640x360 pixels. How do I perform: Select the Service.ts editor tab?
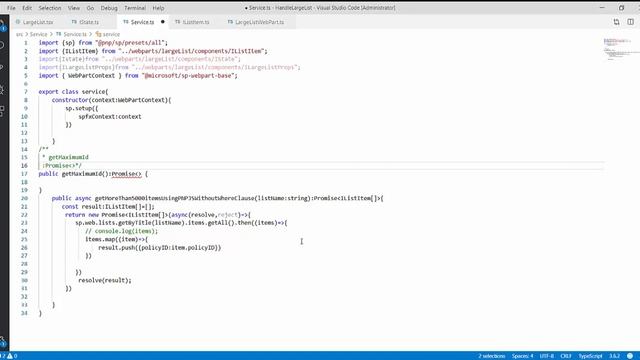(x=142, y=22)
